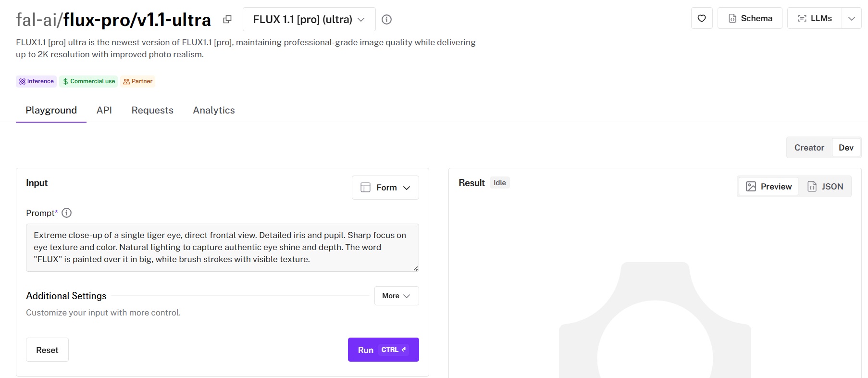Switch to Creator mode
868x378 pixels.
point(809,148)
